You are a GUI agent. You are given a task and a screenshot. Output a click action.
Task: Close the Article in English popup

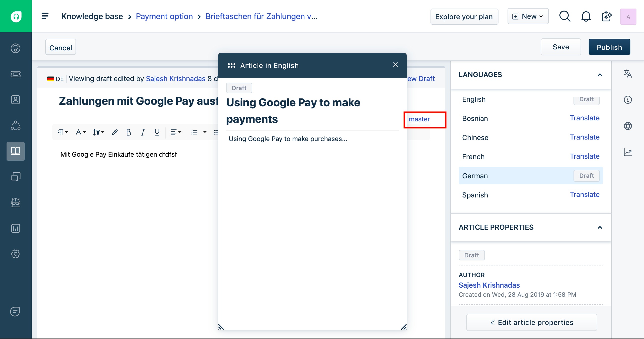pos(395,65)
